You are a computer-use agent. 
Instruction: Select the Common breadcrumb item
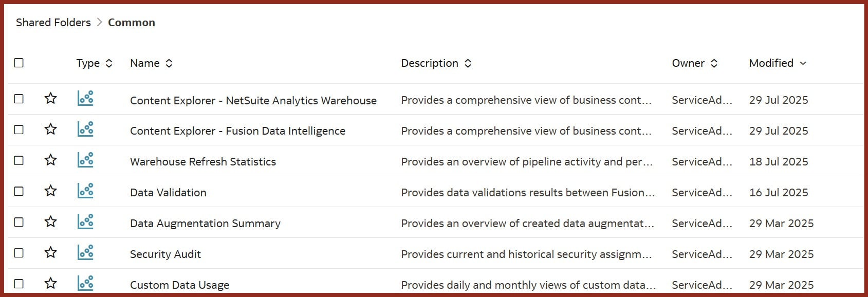click(132, 23)
